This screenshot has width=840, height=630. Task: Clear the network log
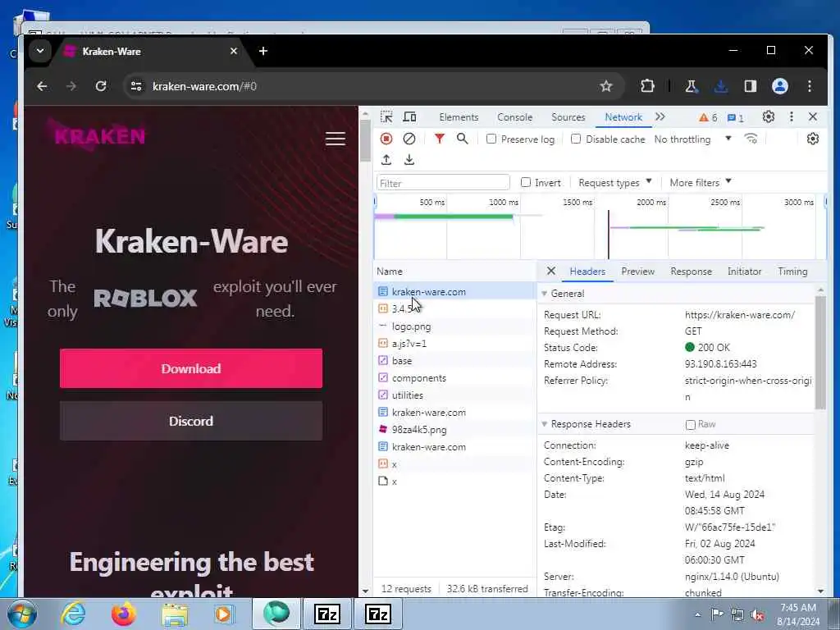(x=409, y=139)
